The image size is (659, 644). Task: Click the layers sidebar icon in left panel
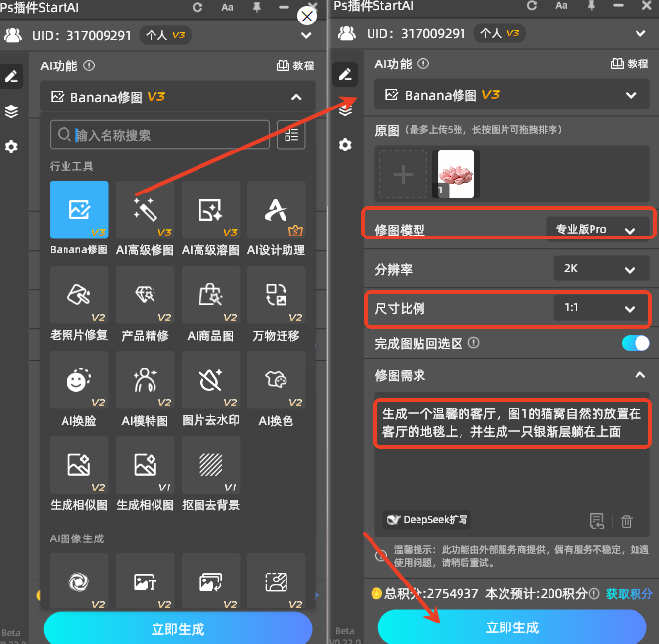12,111
